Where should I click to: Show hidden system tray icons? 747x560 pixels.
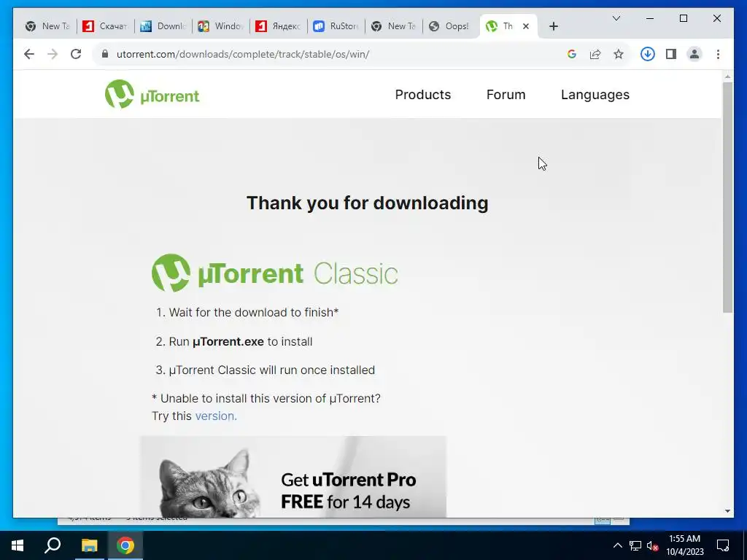617,545
